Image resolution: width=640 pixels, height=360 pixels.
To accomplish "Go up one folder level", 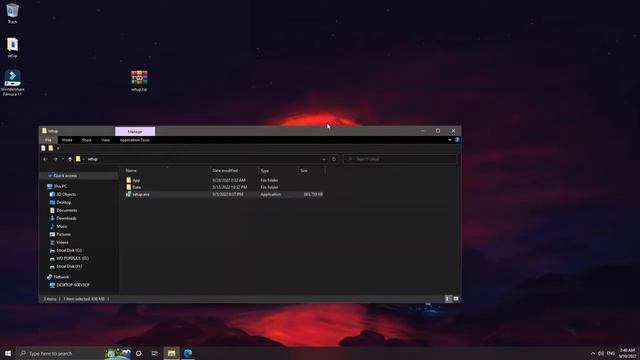I will click(70, 159).
